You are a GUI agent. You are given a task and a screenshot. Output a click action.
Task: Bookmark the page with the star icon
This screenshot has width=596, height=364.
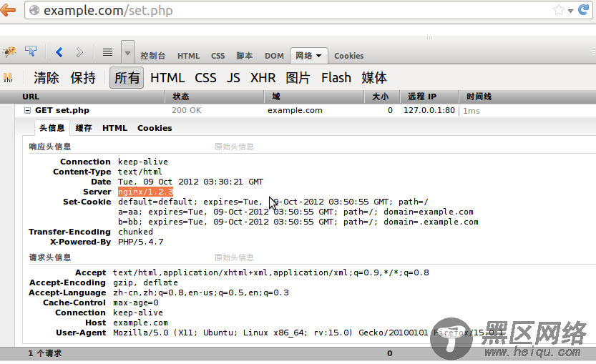559,10
